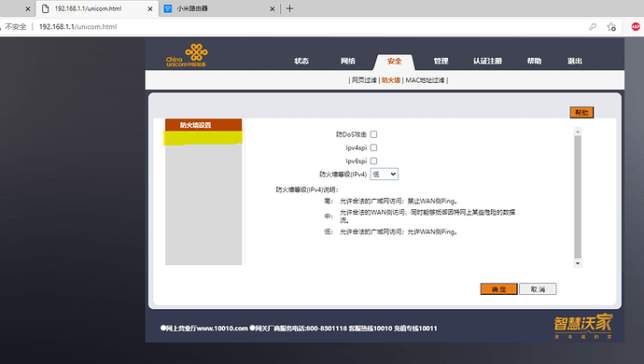Open the 防火墙 submenu link
The width and height of the screenshot is (644, 364).
(x=390, y=80)
